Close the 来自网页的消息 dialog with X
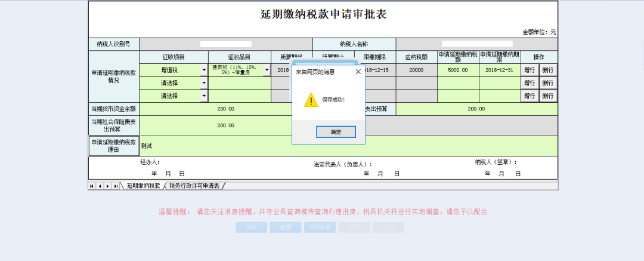 (358, 72)
